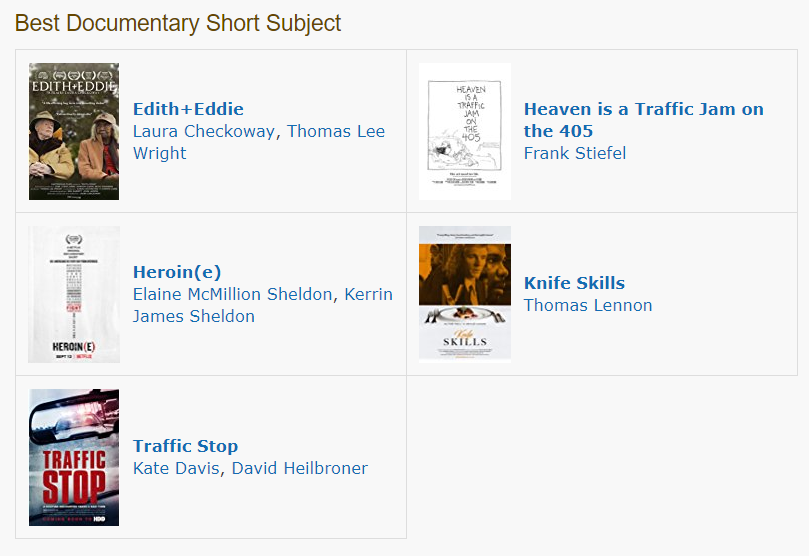
Task: Open Thomas Lennon's name link
Action: tap(588, 305)
